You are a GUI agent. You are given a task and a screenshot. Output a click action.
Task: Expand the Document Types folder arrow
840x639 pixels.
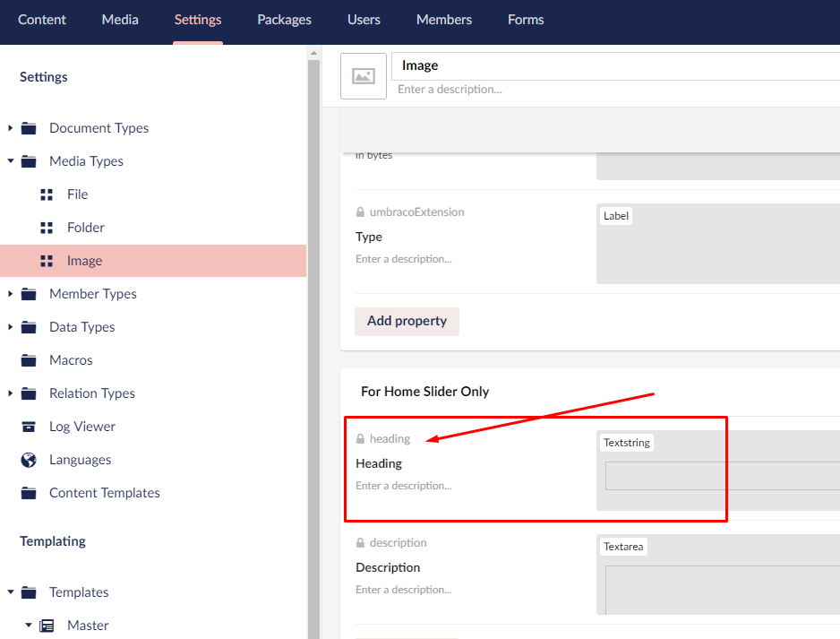point(10,128)
